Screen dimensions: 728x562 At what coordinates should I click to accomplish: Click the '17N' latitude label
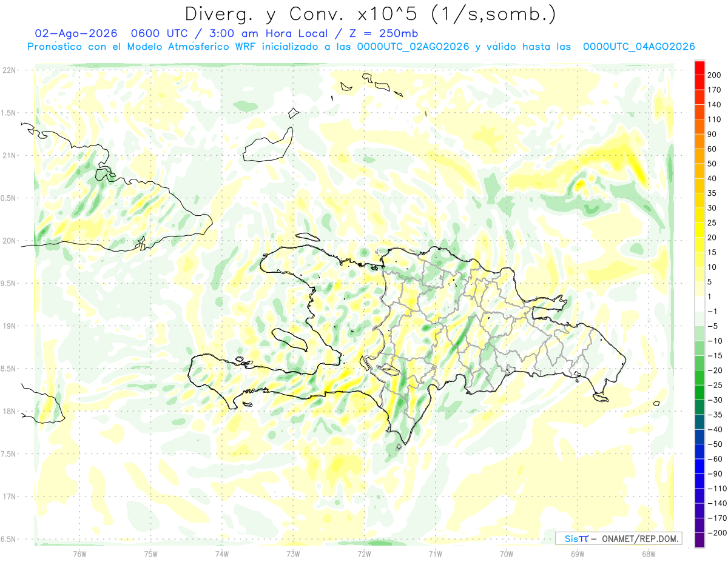click(x=8, y=497)
